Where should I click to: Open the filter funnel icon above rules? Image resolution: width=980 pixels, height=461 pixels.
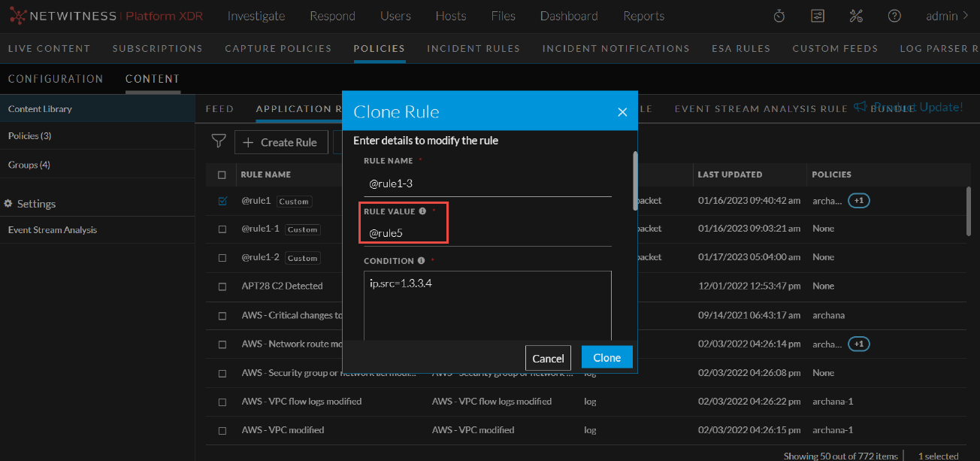coord(219,141)
